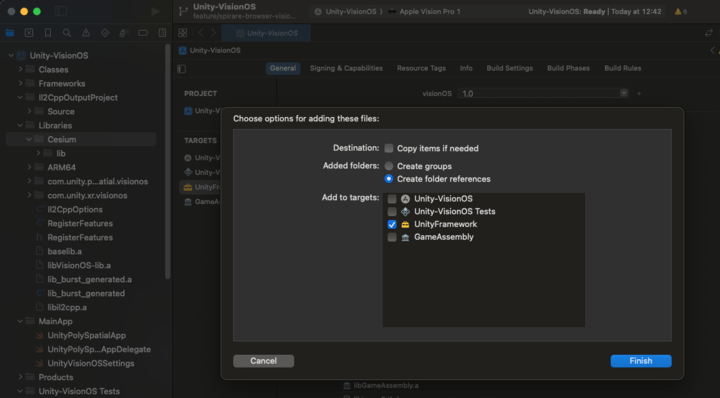Click the yellow warnings indicator
The width and height of the screenshot is (720, 398).
click(x=681, y=11)
